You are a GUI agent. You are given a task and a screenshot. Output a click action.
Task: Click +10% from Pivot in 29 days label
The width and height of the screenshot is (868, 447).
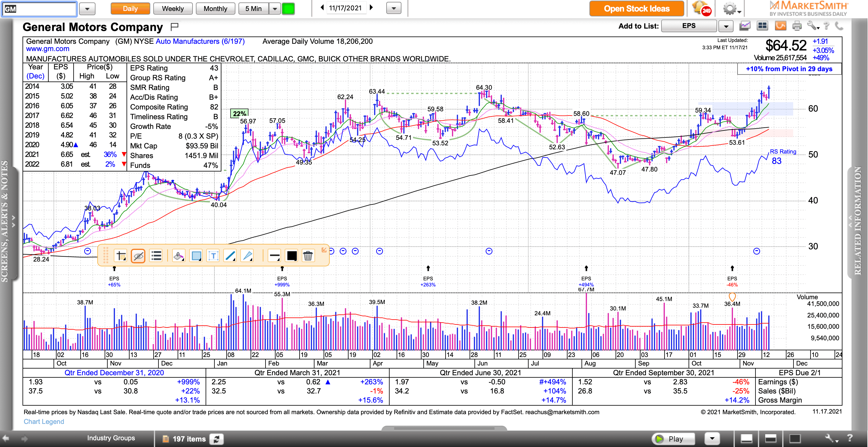pos(789,69)
